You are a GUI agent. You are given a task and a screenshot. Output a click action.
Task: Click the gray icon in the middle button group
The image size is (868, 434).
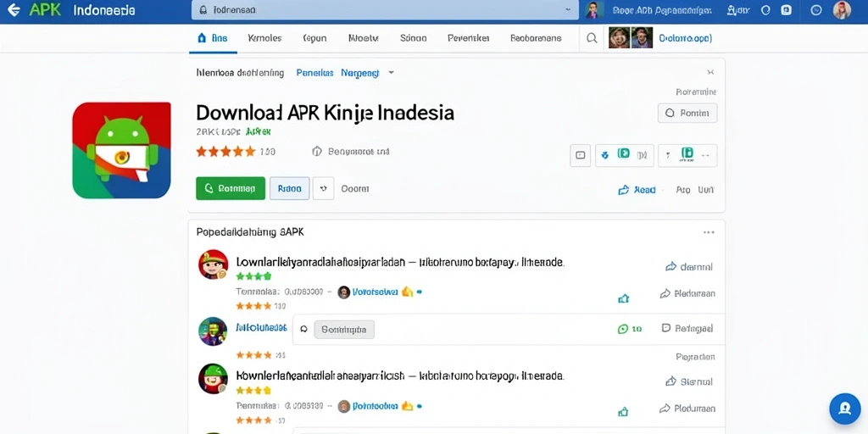pos(643,156)
